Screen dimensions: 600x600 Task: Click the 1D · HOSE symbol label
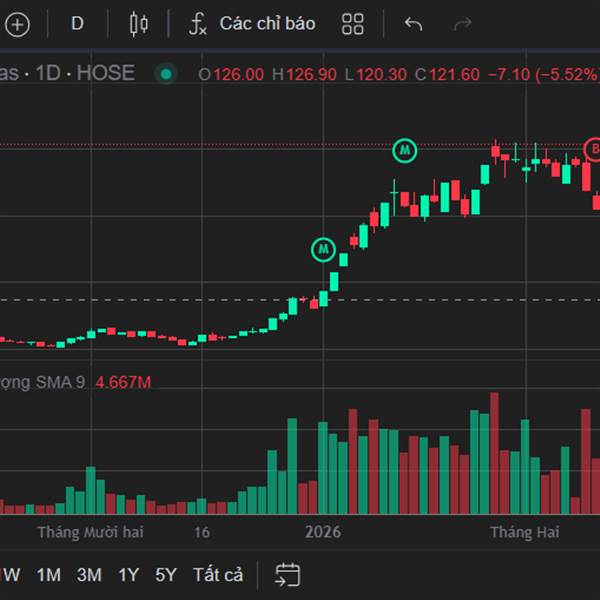pyautogui.click(x=85, y=73)
